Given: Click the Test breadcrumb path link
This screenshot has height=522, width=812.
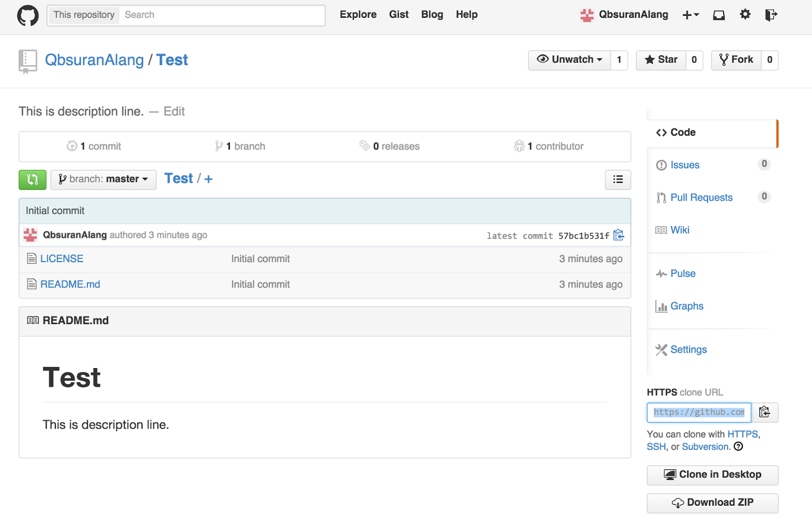Looking at the screenshot, I should 179,179.
